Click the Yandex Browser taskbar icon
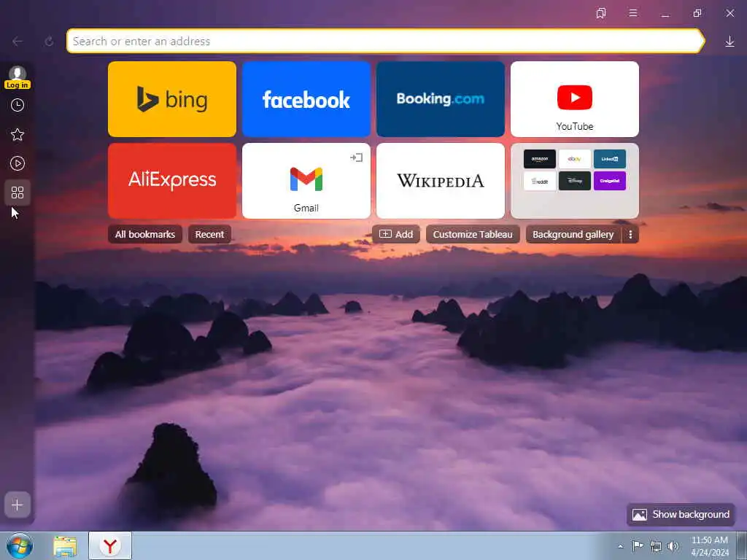This screenshot has height=560, width=747. [x=110, y=546]
